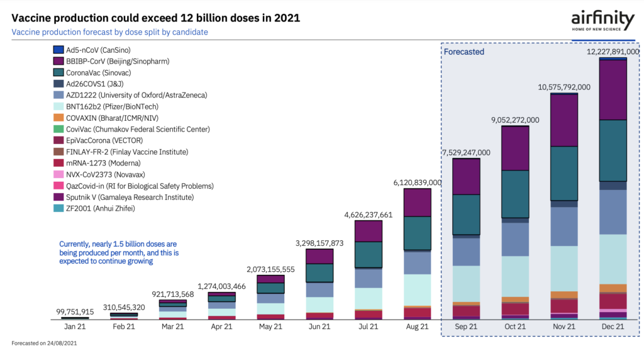Click the COVAXIN orange legend swatch
The width and height of the screenshot is (644, 346).
[x=58, y=118]
